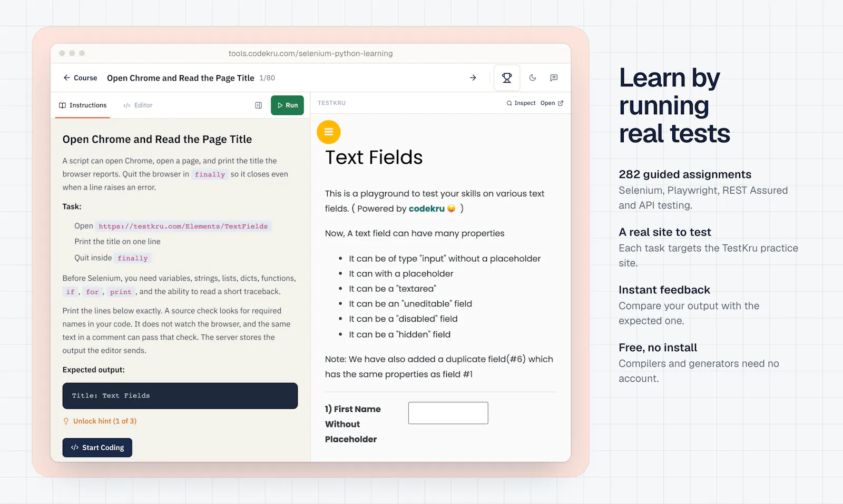The image size is (843, 504).
Task: Click "A real site to test" heading
Action: point(665,232)
